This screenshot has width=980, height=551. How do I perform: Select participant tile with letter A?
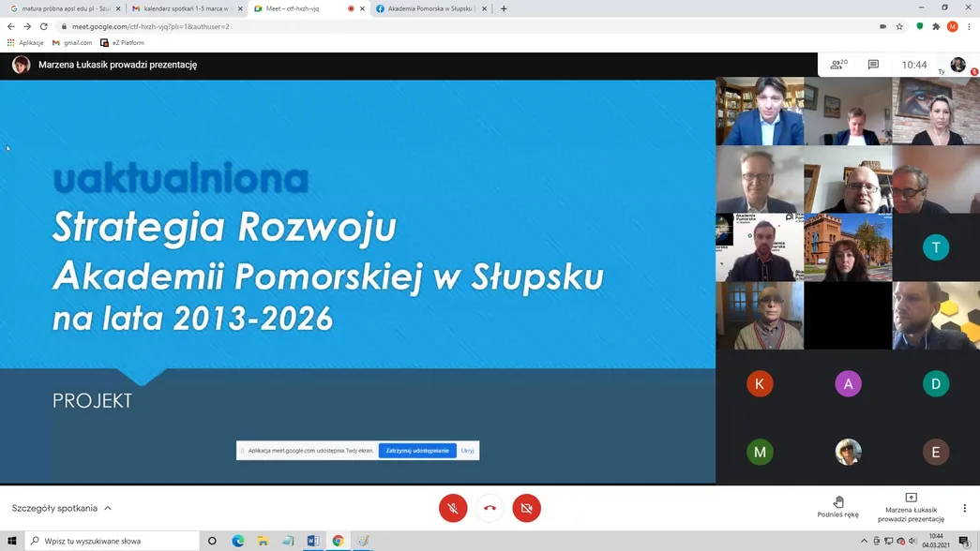(x=848, y=383)
